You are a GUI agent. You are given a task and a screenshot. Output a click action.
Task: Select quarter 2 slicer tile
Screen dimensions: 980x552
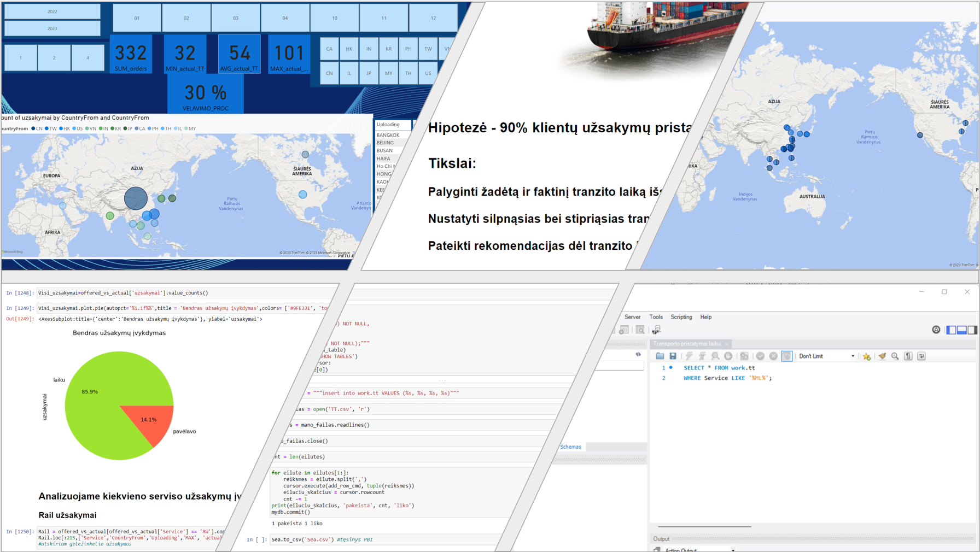tap(54, 57)
